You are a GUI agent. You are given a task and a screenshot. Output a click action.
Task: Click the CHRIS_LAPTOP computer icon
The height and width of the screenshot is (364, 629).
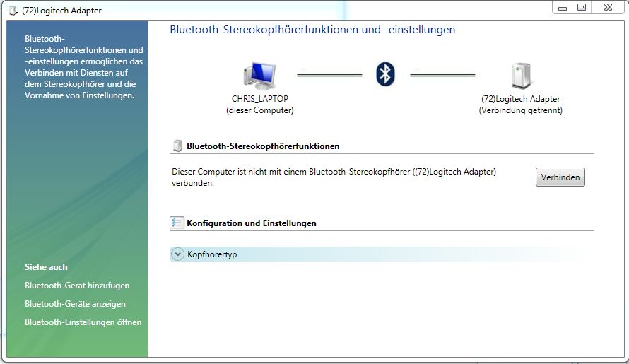[x=260, y=76]
